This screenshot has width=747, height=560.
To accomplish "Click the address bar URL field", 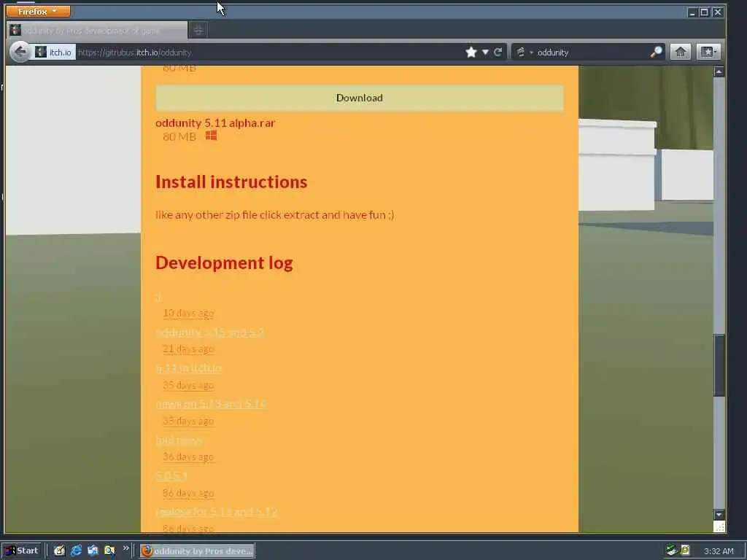I will [269, 52].
